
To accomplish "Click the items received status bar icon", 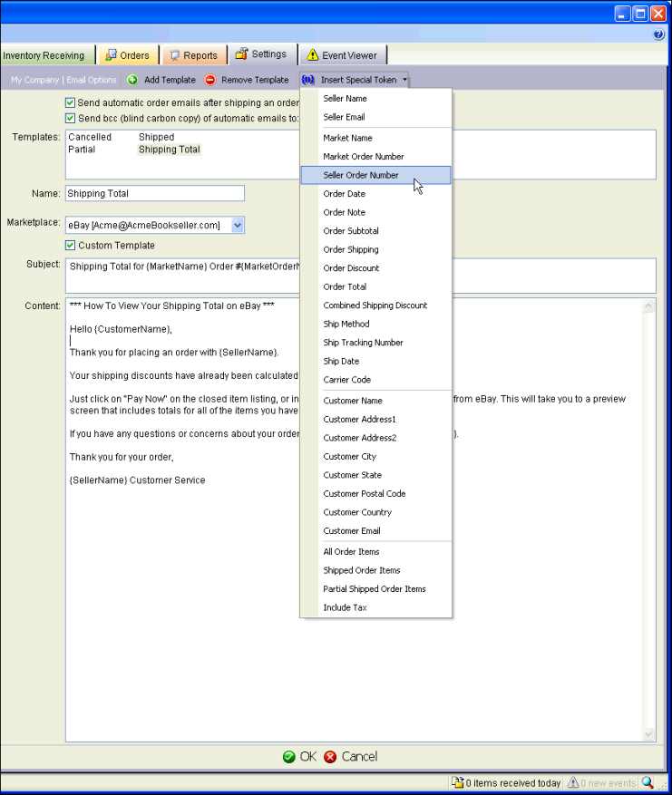I will (x=457, y=782).
